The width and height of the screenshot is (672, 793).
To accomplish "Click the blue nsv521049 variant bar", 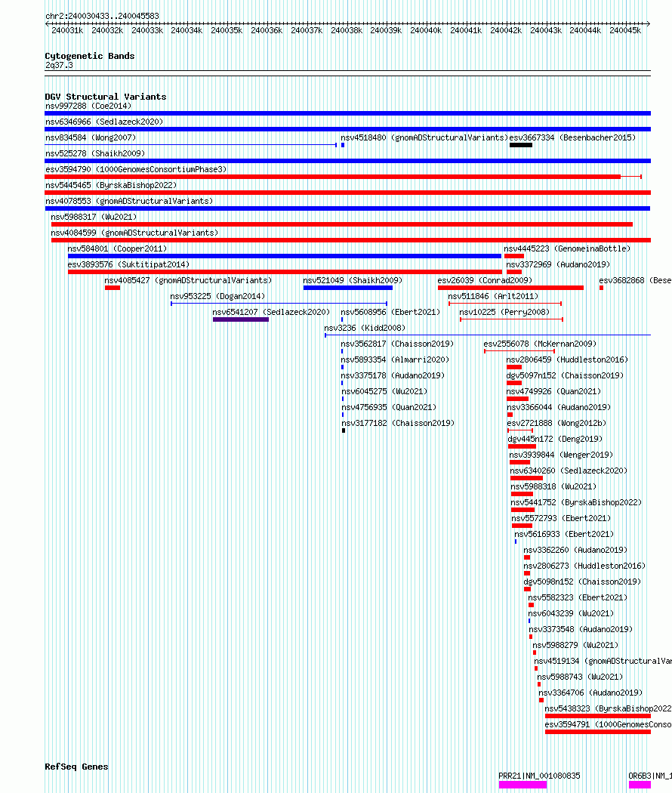I will [x=348, y=288].
